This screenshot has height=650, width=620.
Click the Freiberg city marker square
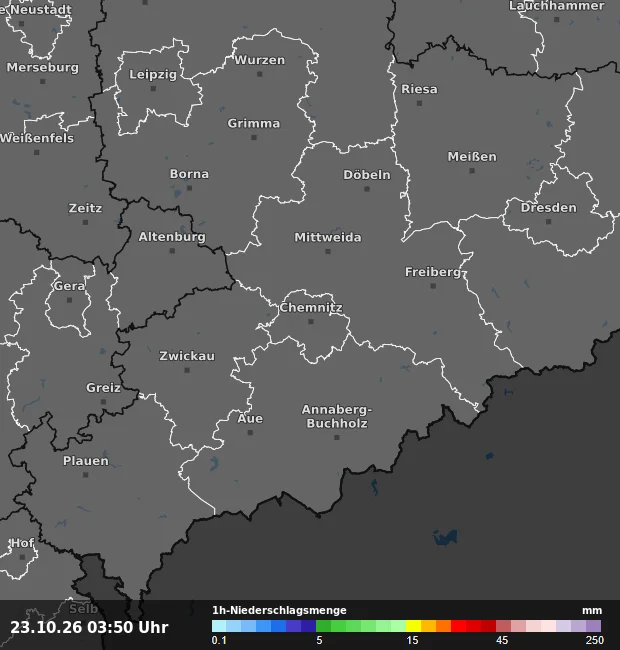pos(433,286)
